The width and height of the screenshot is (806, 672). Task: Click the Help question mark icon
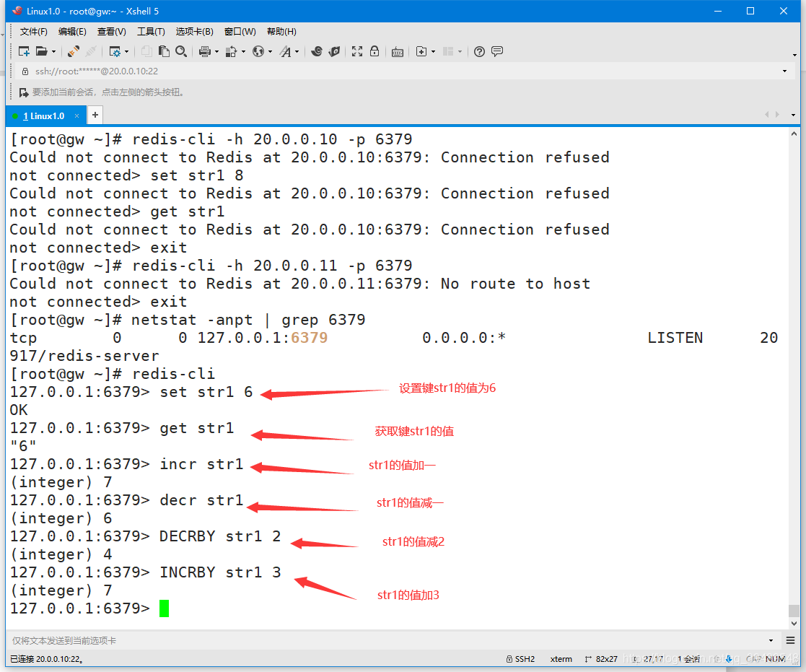point(479,51)
